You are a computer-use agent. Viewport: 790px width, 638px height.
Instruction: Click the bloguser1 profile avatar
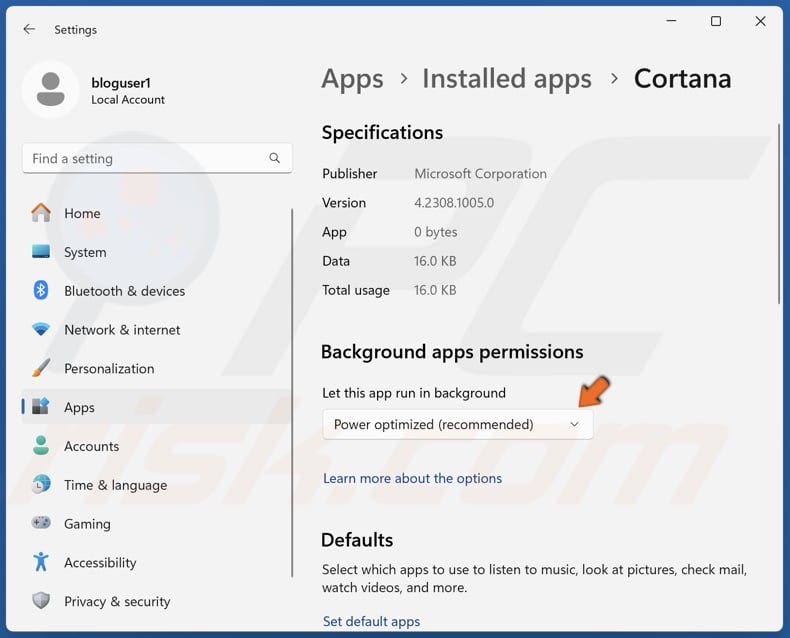pos(50,89)
